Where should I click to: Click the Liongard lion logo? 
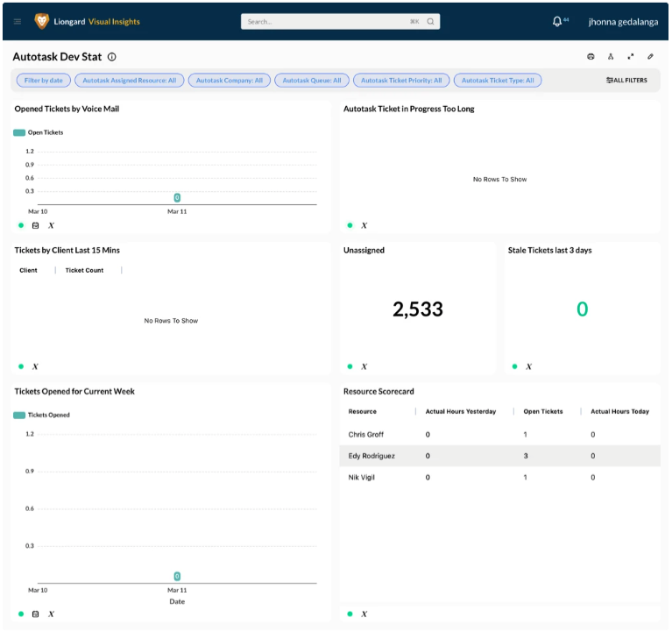click(41, 21)
